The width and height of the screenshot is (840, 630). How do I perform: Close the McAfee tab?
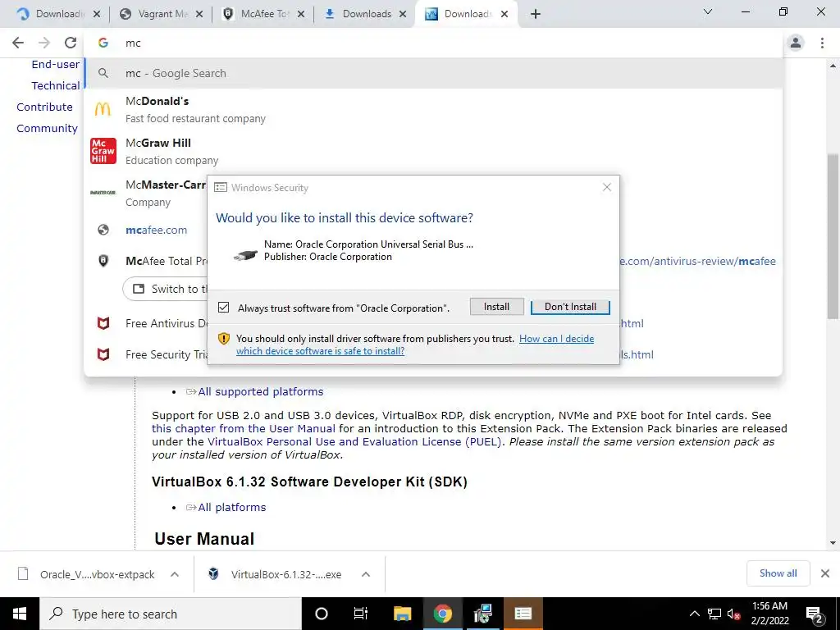pyautogui.click(x=301, y=15)
